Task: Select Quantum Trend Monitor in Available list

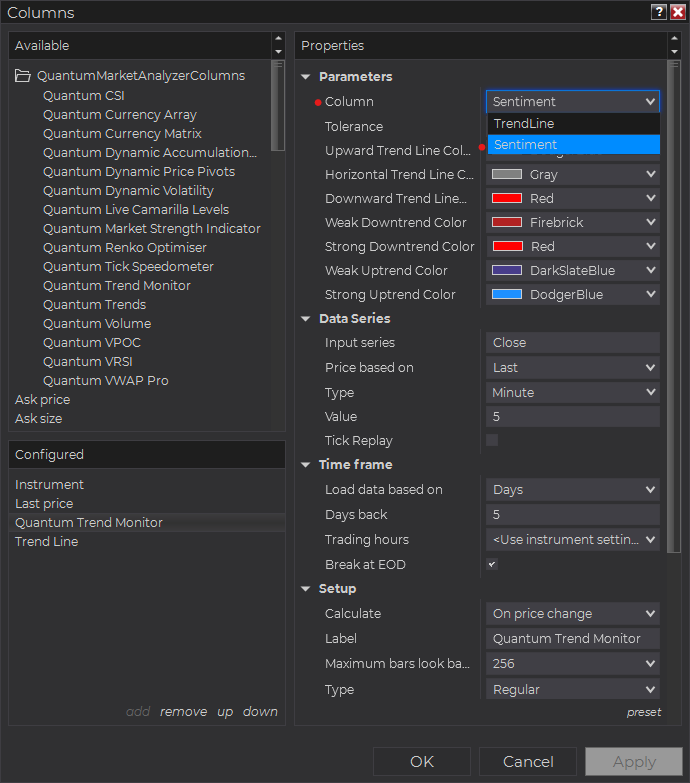Action: tap(117, 285)
